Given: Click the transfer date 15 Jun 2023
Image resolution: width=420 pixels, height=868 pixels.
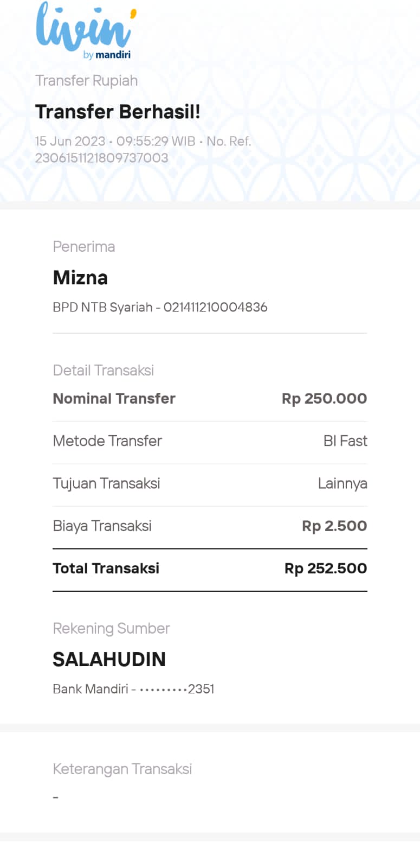Looking at the screenshot, I should [70, 142].
